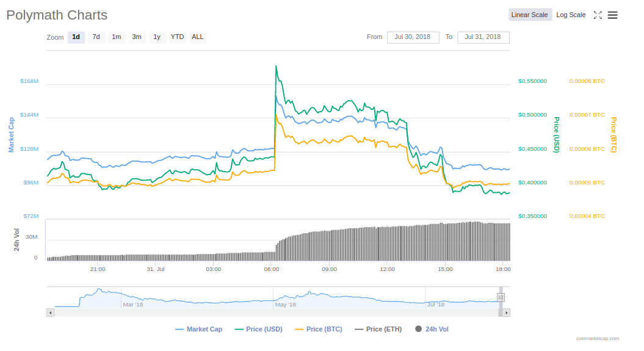The height and width of the screenshot is (351, 644).
Task: Click the navigator left scroll arrow
Action: click(x=50, y=313)
